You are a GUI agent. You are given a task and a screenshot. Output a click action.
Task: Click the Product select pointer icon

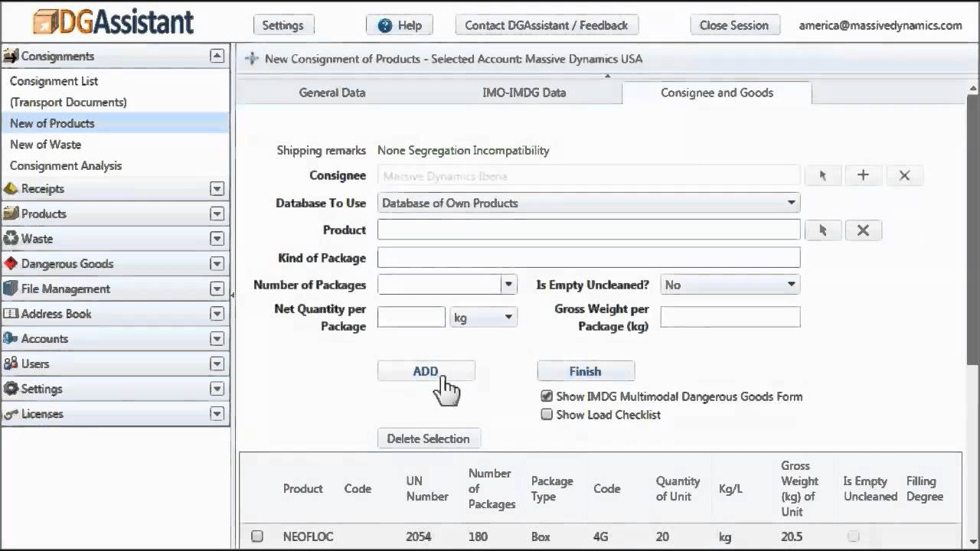click(x=823, y=230)
